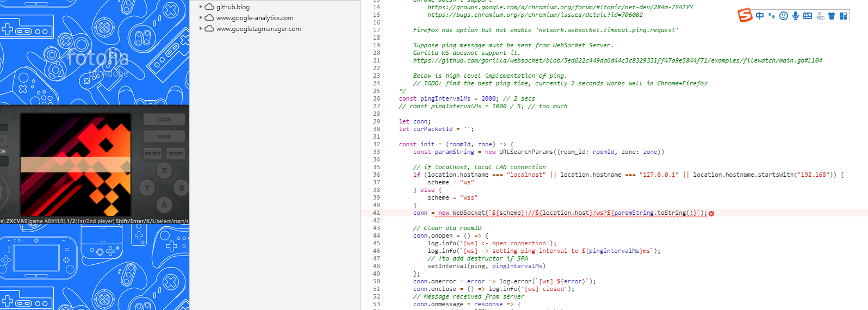Click the emulator SAVE button

click(x=164, y=137)
